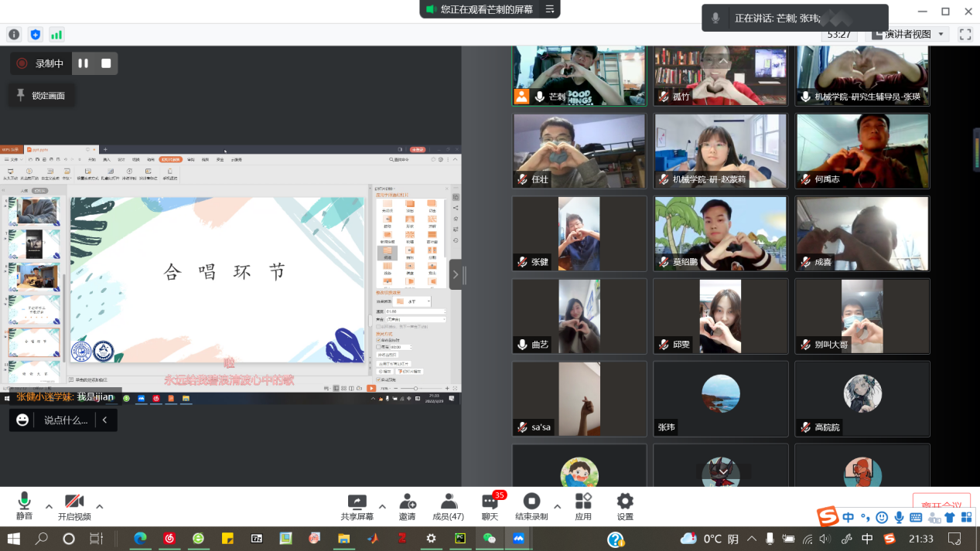Viewport: 980px width, 551px height.
Task: Open meeting 设置 settings
Action: click(x=625, y=506)
